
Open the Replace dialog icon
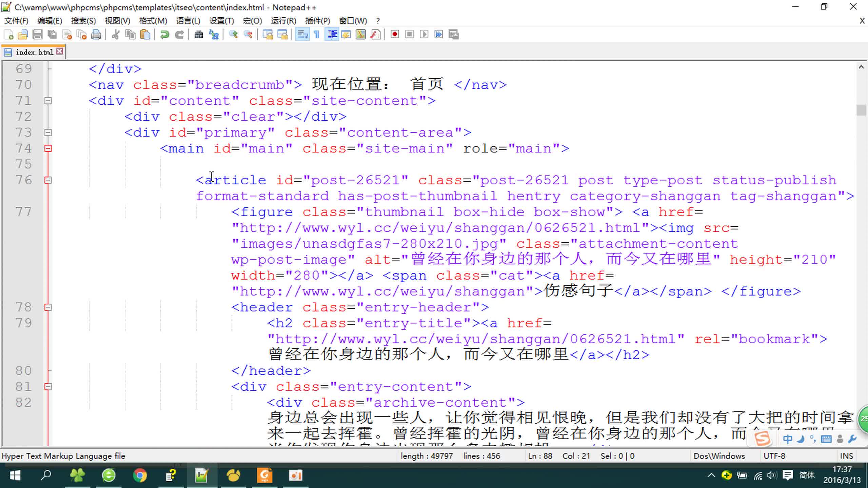pyautogui.click(x=214, y=34)
